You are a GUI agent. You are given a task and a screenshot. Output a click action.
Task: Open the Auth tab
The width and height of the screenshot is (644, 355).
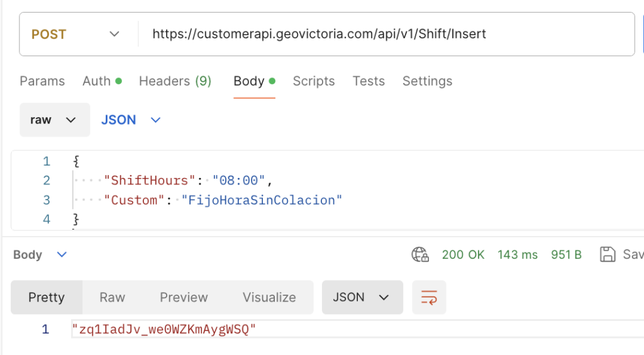[x=101, y=81]
